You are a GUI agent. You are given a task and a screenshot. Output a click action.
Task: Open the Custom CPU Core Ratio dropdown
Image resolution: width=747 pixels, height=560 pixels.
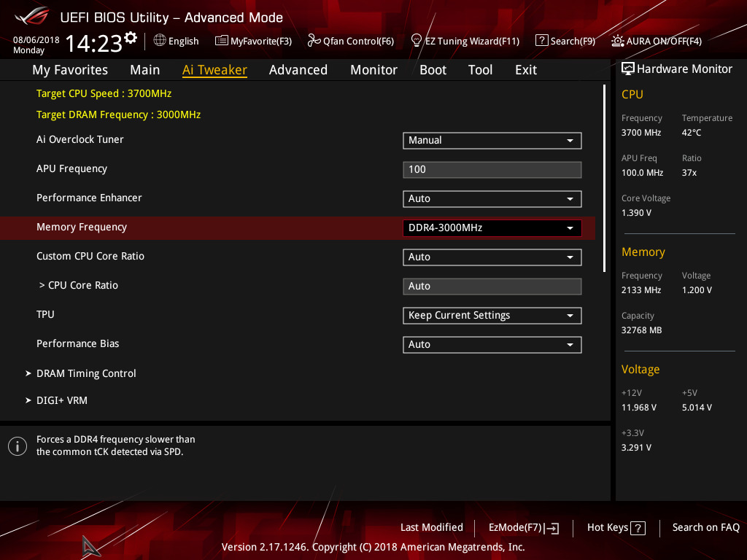tap(492, 257)
